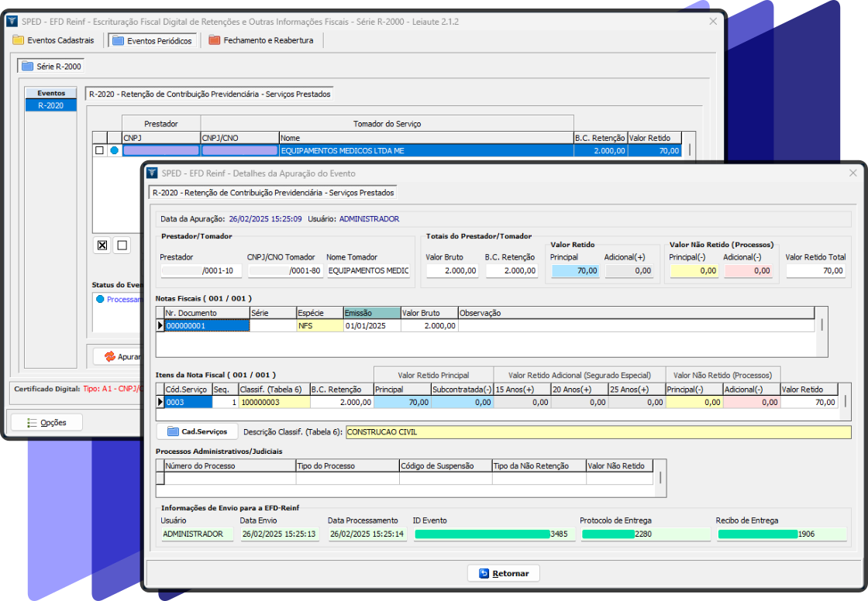Click the Notas Fiscais grid vertical scrollbar
Viewport: 868px width, 601px height.
click(x=821, y=325)
